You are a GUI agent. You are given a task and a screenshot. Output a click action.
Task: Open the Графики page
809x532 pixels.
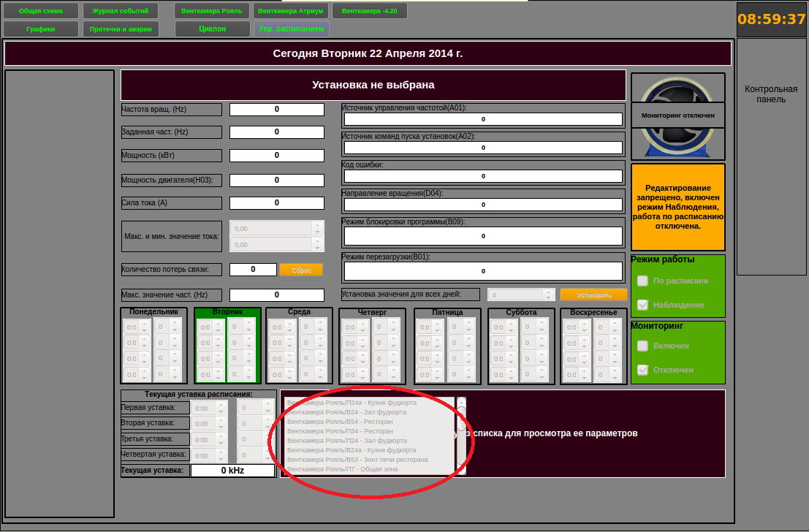41,29
